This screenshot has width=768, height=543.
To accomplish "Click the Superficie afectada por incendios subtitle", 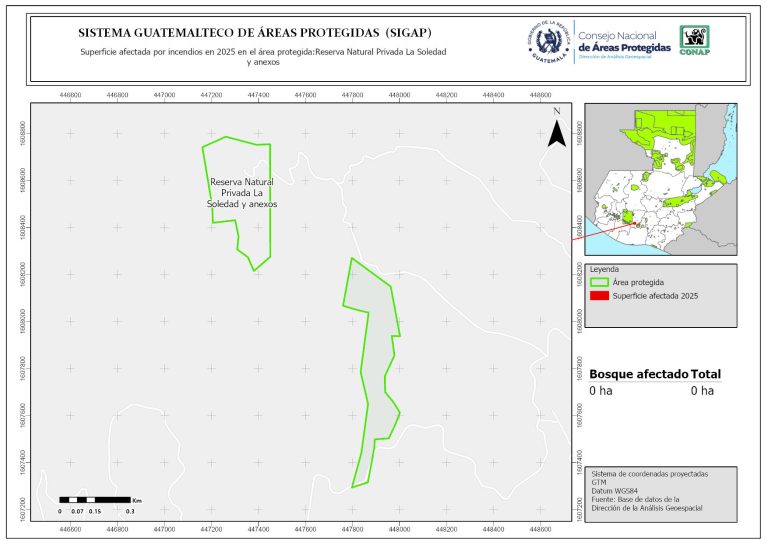I will click(x=262, y=56).
